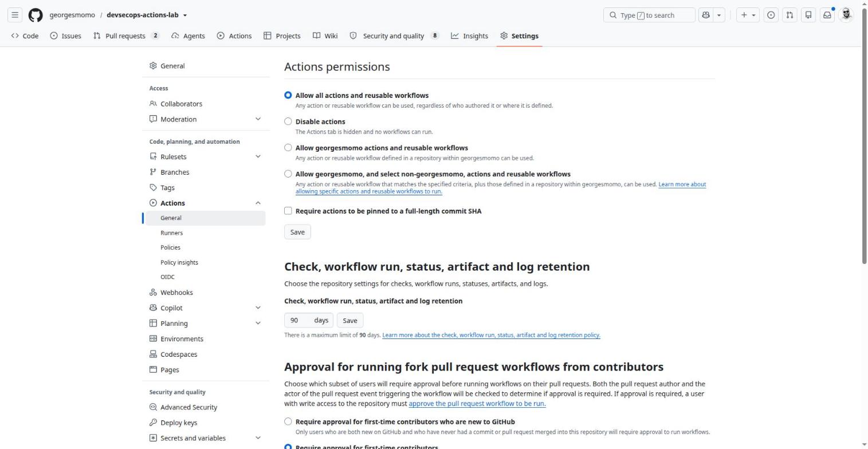
Task: Go to the GitHub homepage logo
Action: point(36,15)
